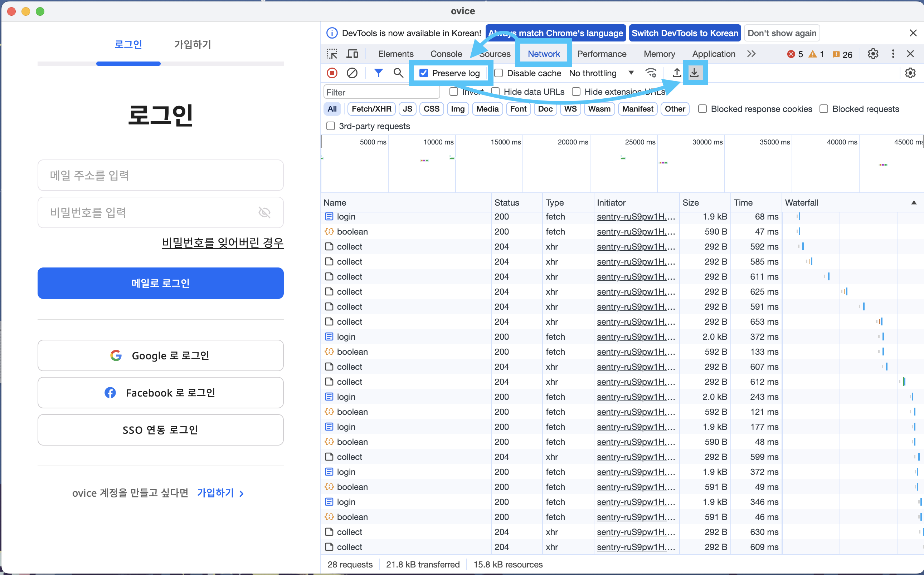Click Google 로 로그인 button
This screenshot has width=924, height=575.
click(161, 355)
